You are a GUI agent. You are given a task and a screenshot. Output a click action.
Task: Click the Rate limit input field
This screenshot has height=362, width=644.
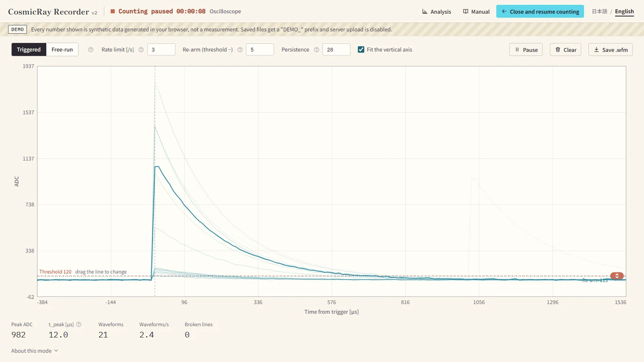(x=161, y=49)
